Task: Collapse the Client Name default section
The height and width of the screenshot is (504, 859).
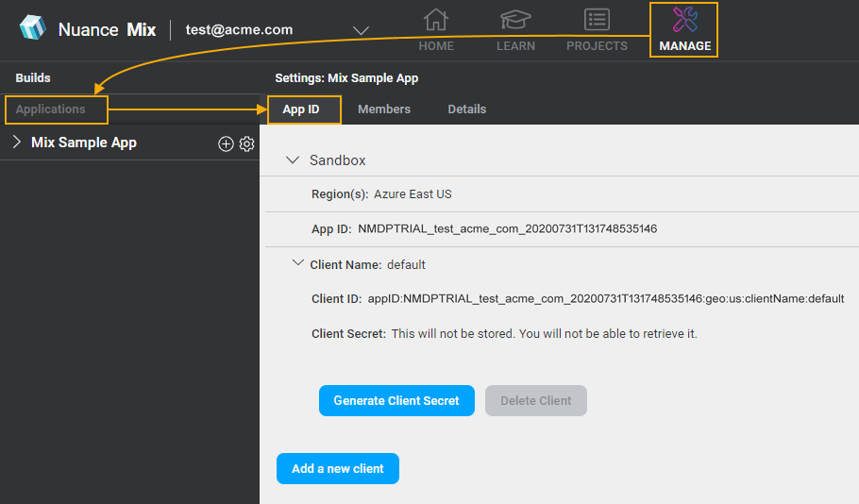Action: click(298, 263)
